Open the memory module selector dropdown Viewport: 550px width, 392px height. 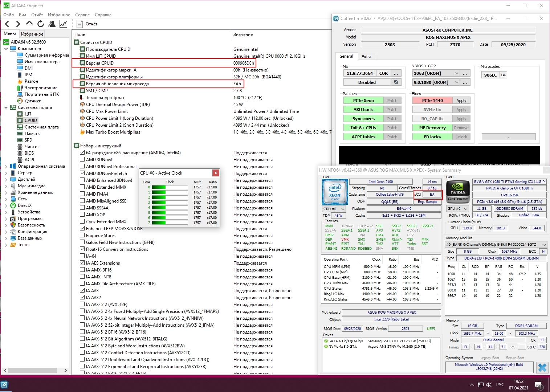click(x=496, y=245)
